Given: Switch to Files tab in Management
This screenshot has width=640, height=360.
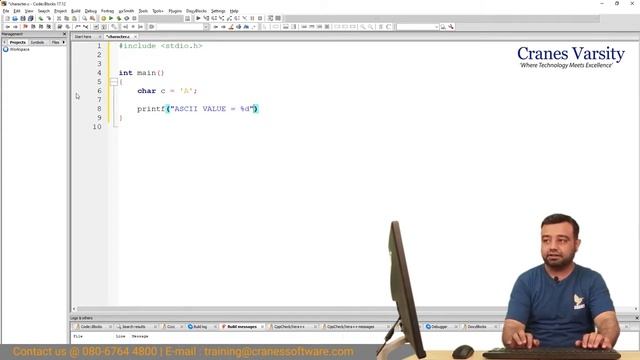Looking at the screenshot, I should click(55, 42).
